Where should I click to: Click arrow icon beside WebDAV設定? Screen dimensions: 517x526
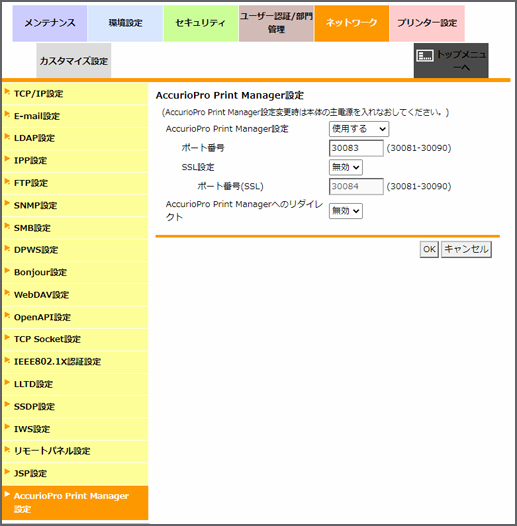[x=7, y=293]
